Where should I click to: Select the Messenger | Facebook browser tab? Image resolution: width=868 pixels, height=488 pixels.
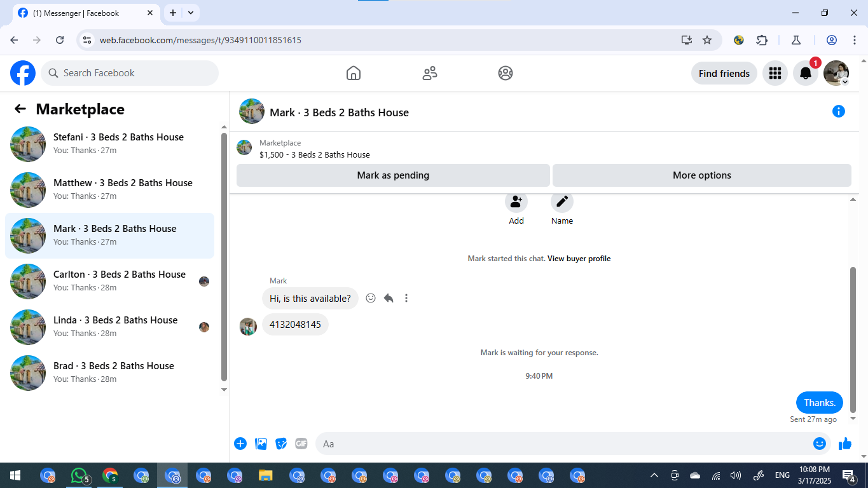[x=87, y=13]
